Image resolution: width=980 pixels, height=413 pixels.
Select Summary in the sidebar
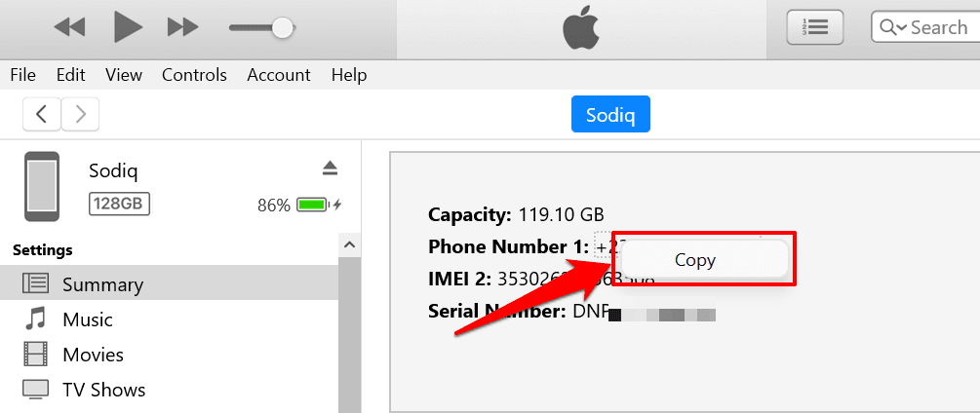tap(102, 284)
